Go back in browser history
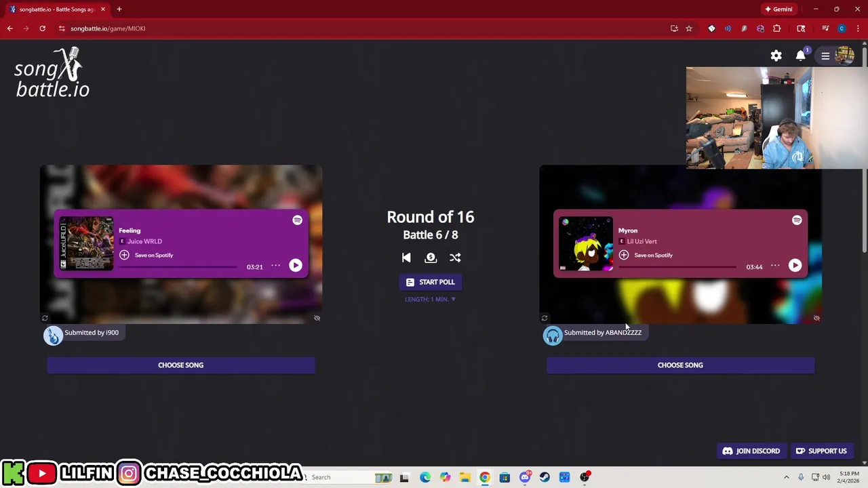This screenshot has width=868, height=488. (x=9, y=28)
